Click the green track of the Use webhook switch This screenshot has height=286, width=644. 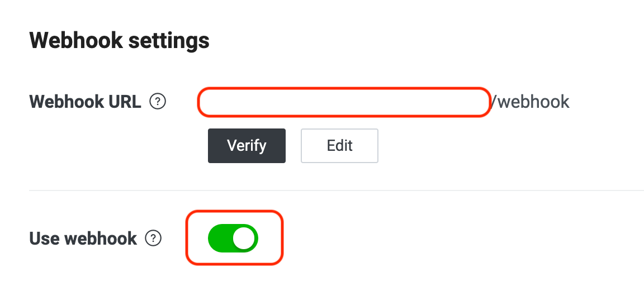click(x=220, y=239)
